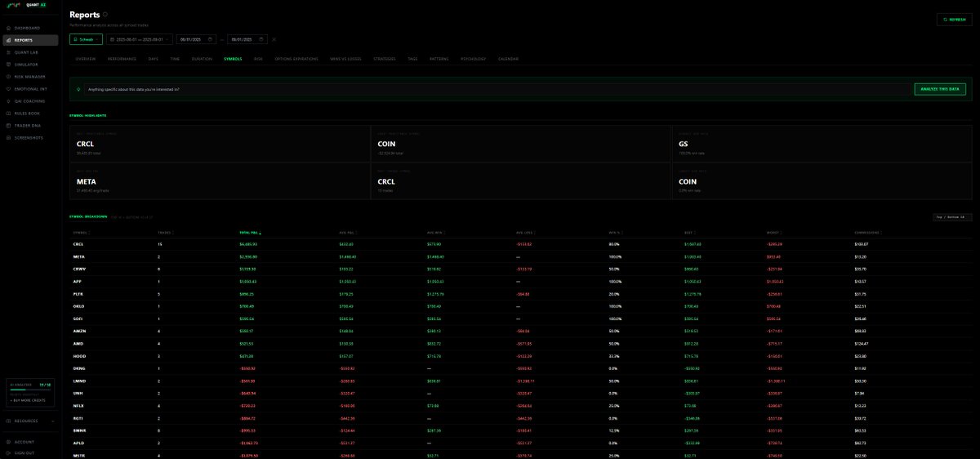Screen dimensions: 980x459
Task: Click the QAI Coaching icon in the sidebar
Action: tap(8, 101)
